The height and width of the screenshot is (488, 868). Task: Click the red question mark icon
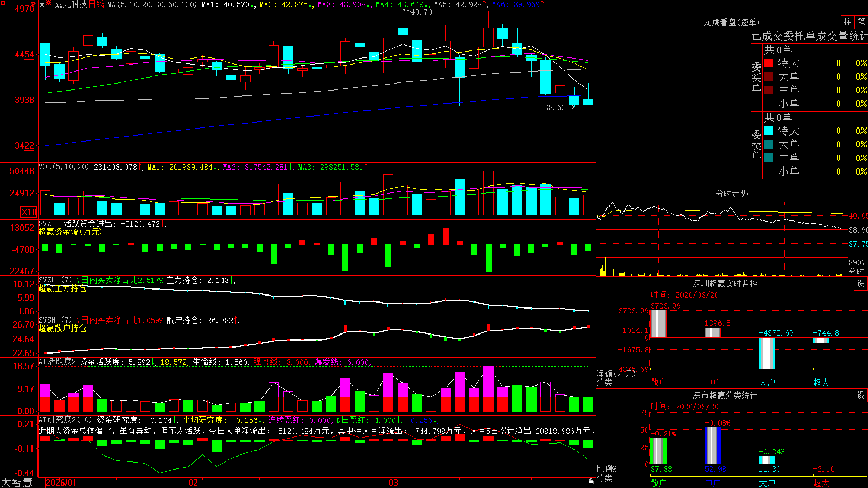coord(34,3)
